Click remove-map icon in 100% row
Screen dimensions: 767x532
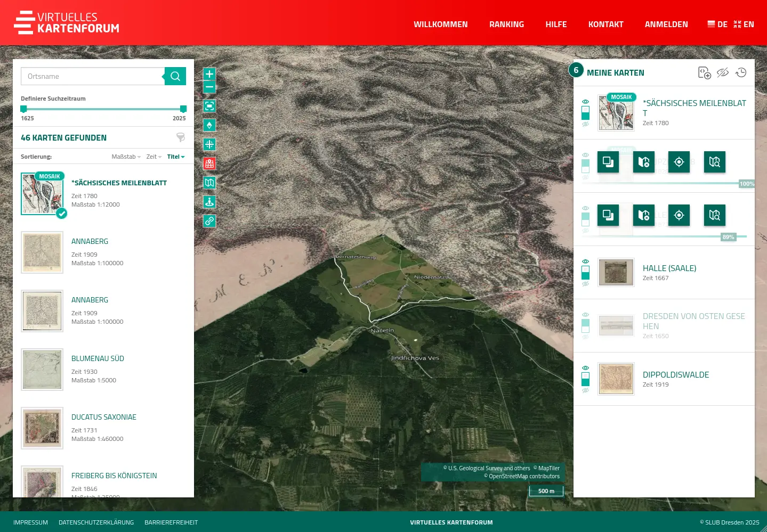click(644, 162)
